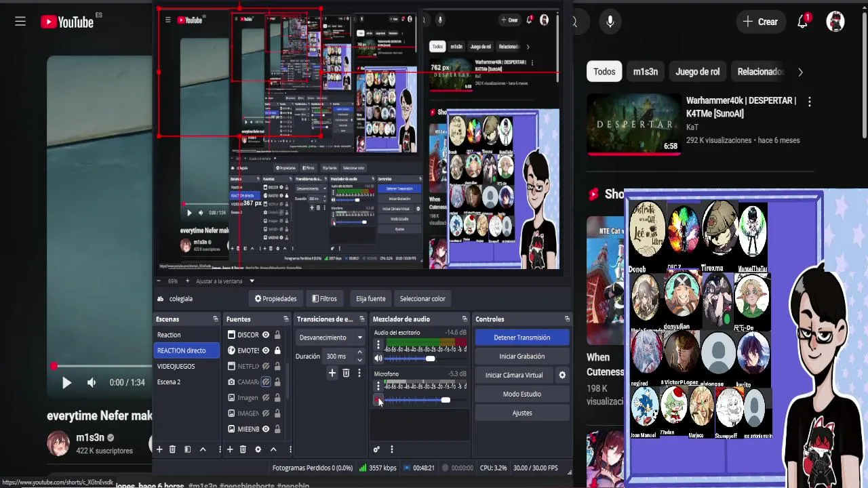Switch to the VIDEOJUEGOS scene
This screenshot has width=868, height=488.
tap(187, 366)
